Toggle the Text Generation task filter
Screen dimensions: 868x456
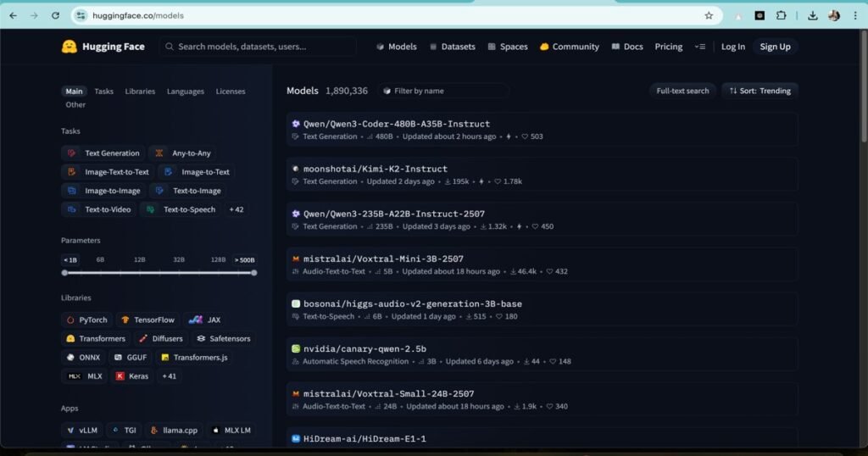[x=103, y=153]
